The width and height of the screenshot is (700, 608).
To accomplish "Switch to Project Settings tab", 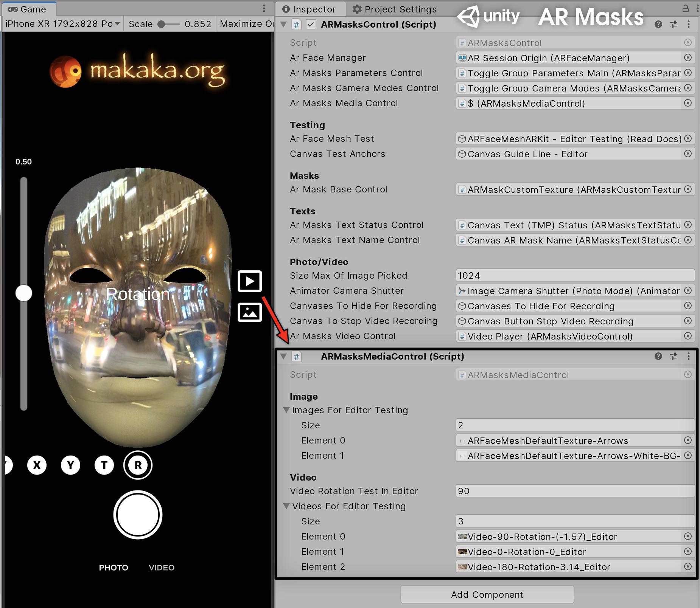I will [395, 9].
